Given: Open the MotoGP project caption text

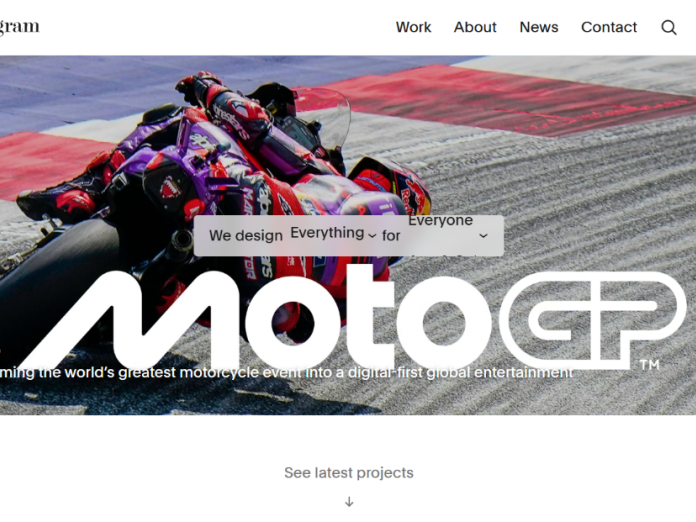Looking at the screenshot, I should (287, 372).
